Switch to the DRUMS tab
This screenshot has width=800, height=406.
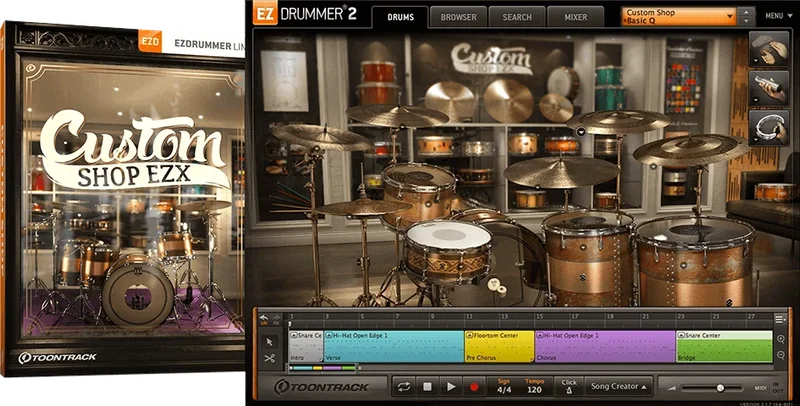[x=401, y=17]
